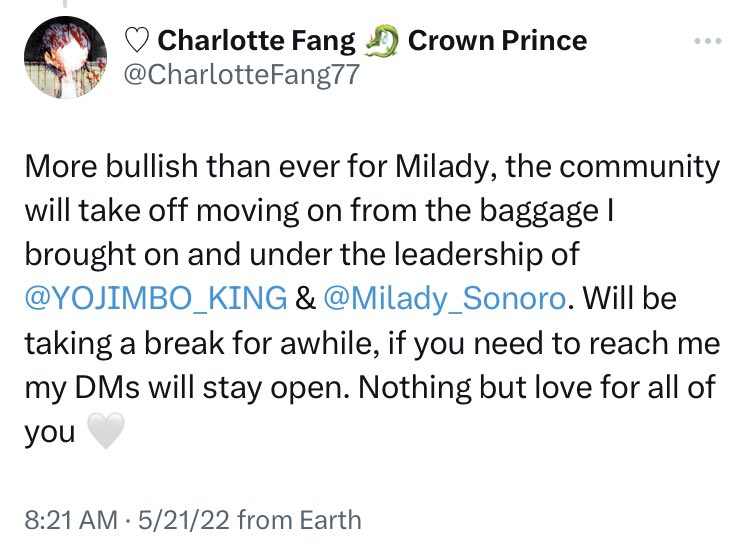Click the Earth source label
Screen dimensions: 750x553
pos(328,520)
